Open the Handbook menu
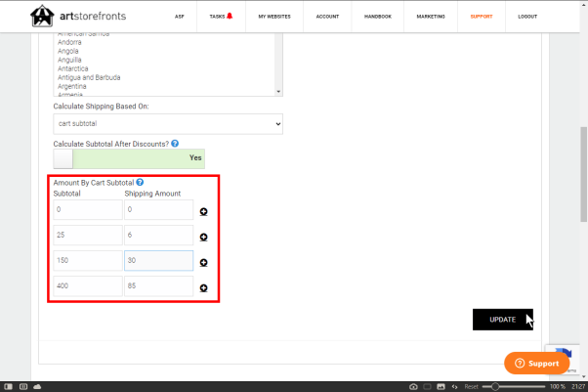 coord(378,17)
